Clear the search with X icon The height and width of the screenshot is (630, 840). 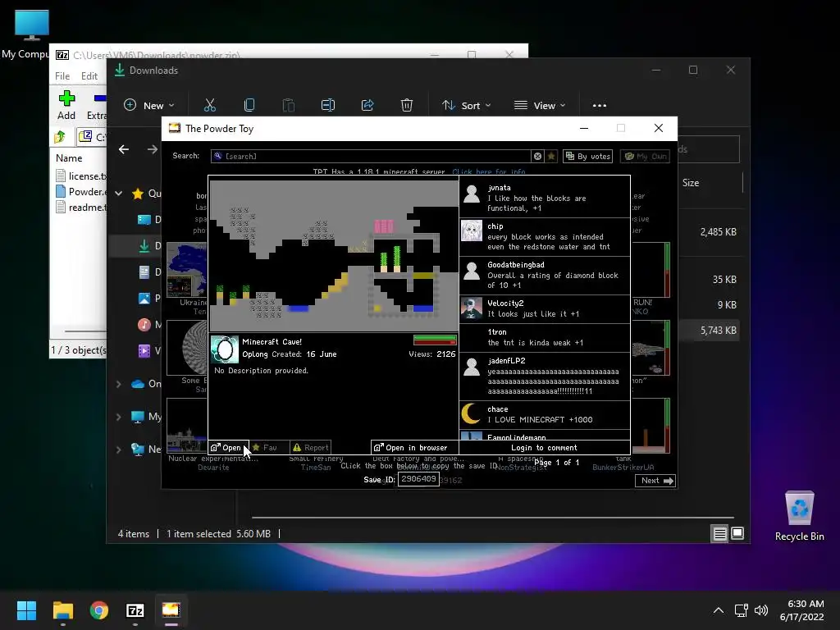pos(537,156)
